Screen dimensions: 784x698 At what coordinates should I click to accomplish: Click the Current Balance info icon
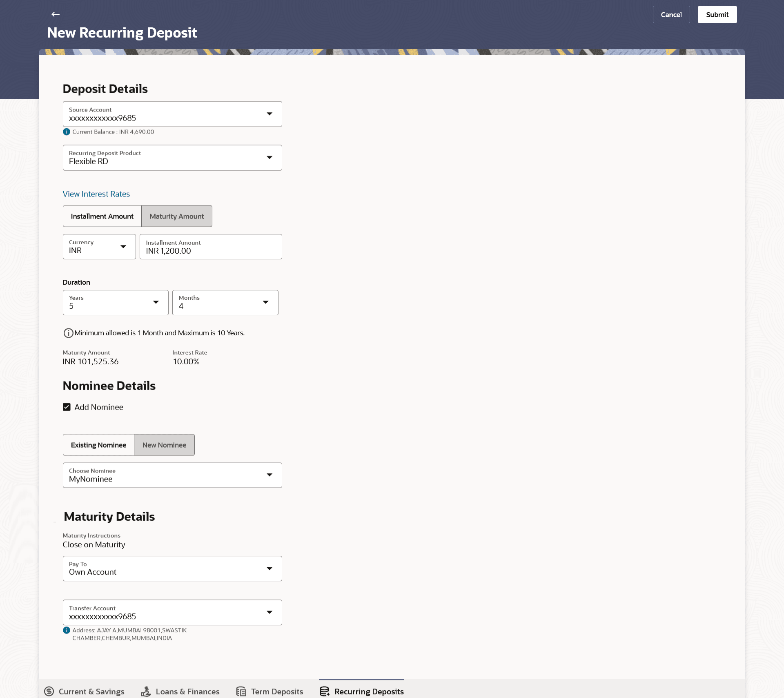tap(67, 132)
